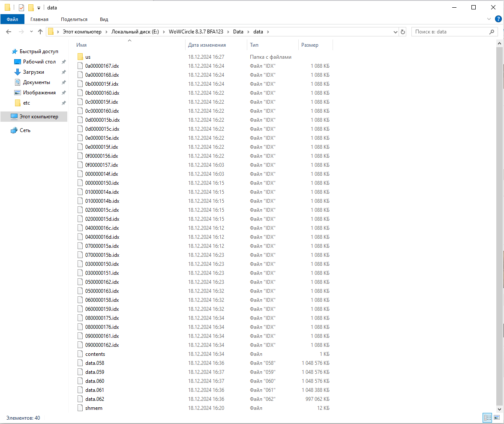Click in the search data field
This screenshot has height=424, width=504.
[x=450, y=32]
